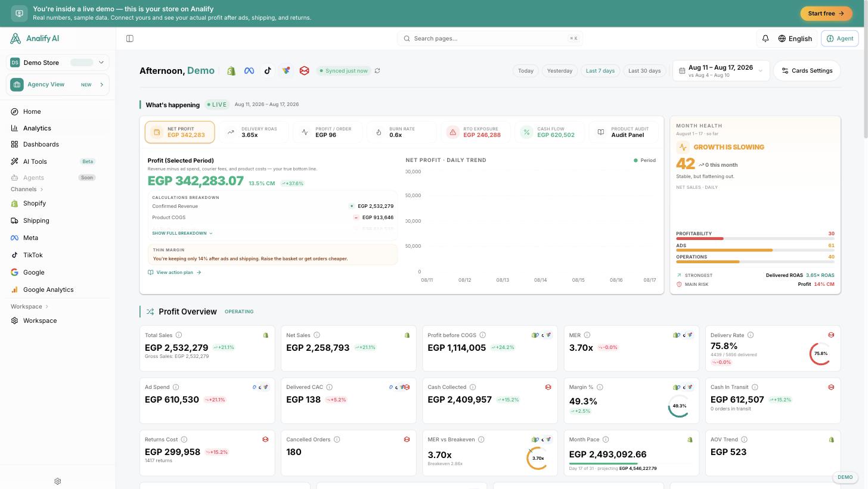868x489 pixels.
Task: Select the RTO Exposure metric tab
Action: point(476,132)
